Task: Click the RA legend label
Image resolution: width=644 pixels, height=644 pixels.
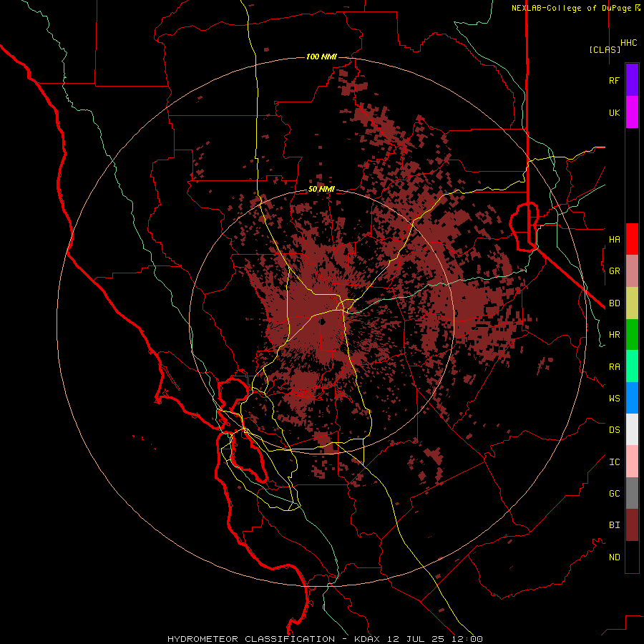Action: (x=614, y=367)
